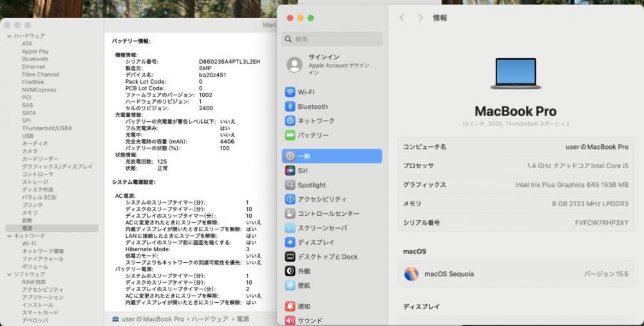The image size is (644, 326).
Task: Click 完全充電時の容量 value 4406
Action: pyautogui.click(x=227, y=142)
